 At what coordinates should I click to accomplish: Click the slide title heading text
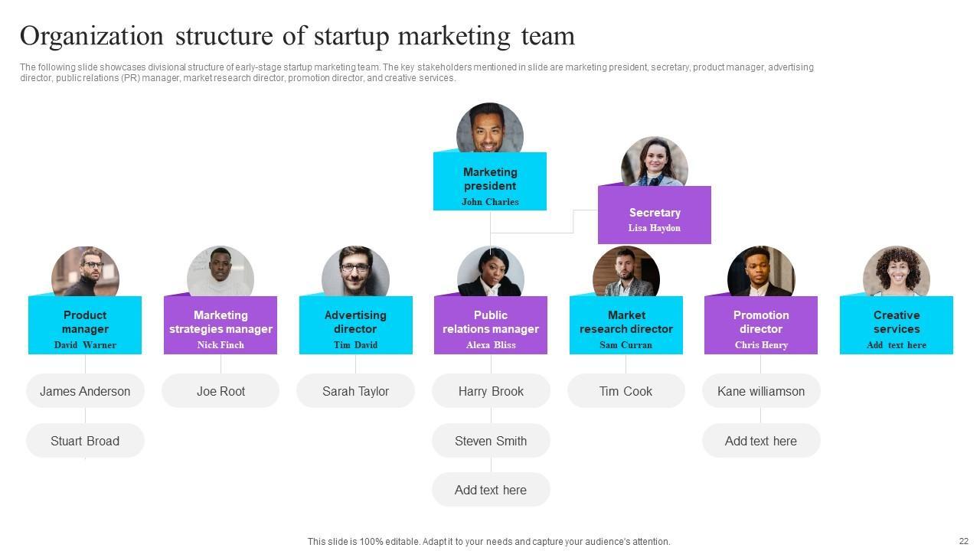click(x=297, y=36)
